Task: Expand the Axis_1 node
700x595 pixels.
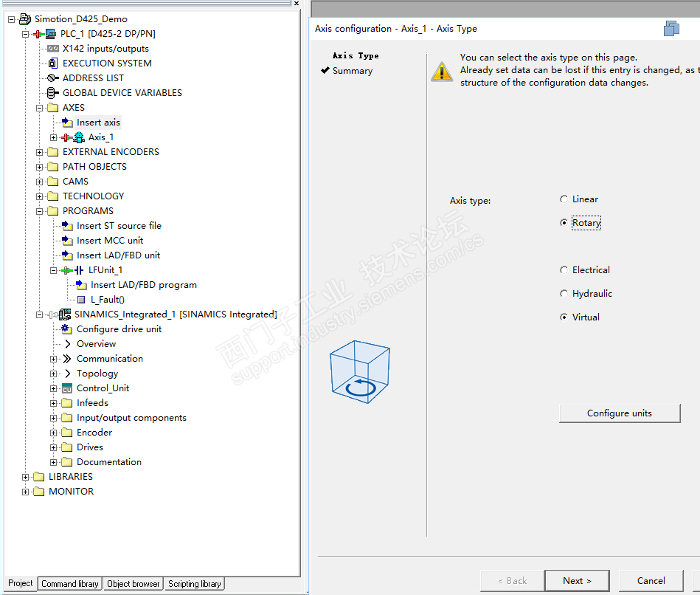Action: [x=54, y=137]
